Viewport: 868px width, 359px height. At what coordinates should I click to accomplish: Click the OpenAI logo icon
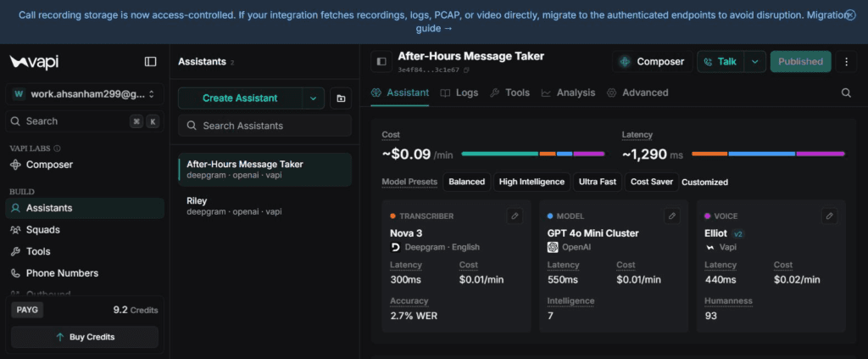(553, 247)
